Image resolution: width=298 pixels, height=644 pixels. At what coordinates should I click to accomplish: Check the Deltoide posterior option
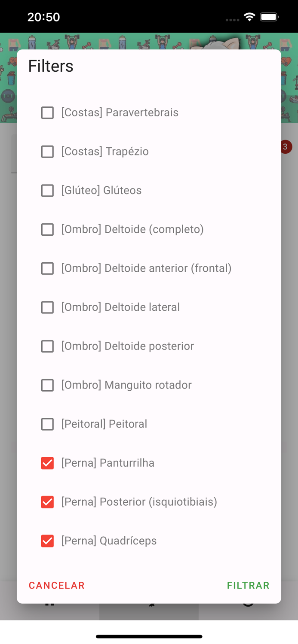click(47, 346)
